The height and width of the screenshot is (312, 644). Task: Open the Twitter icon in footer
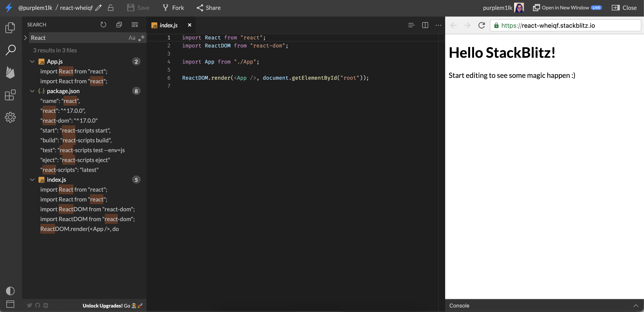[29, 305]
